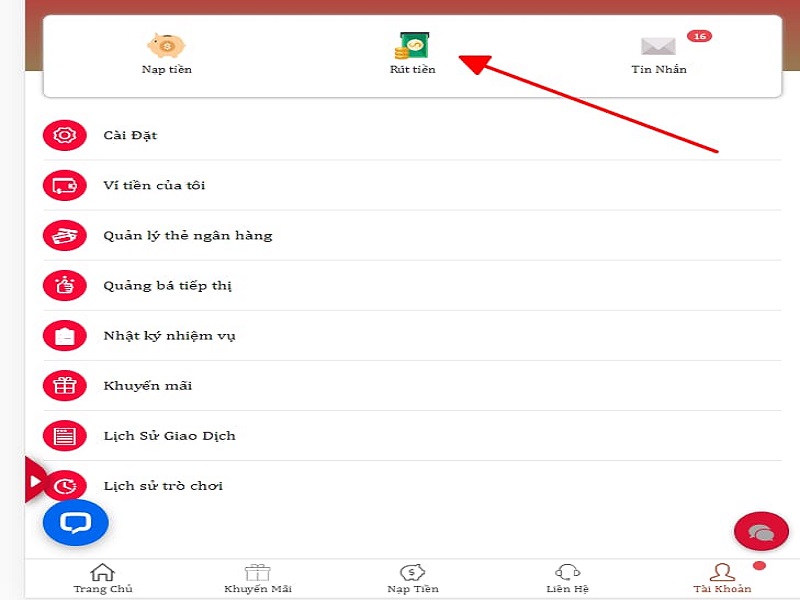Tap the Nạp tiền piggy bank icon
Screen dimensions: 800x600
166,46
